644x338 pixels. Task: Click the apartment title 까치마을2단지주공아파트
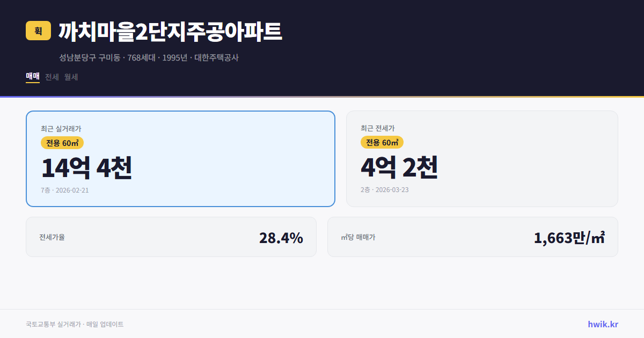point(171,31)
